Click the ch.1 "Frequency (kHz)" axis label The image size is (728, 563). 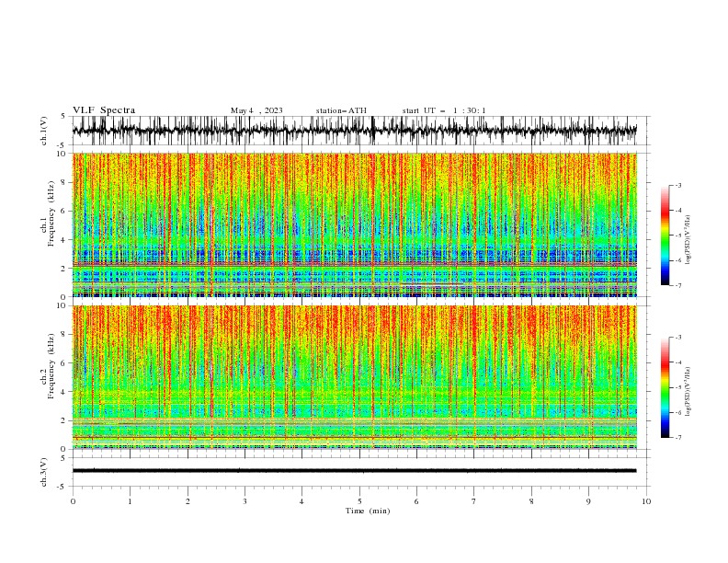[51, 213]
